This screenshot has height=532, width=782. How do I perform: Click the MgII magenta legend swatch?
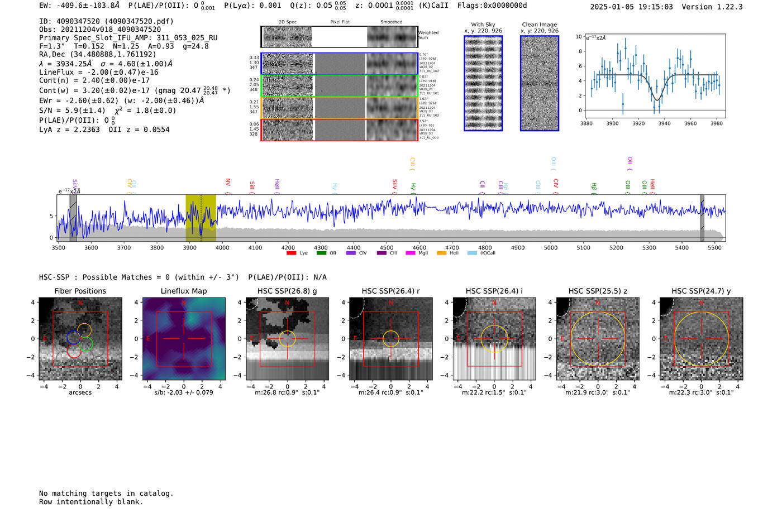click(x=411, y=253)
